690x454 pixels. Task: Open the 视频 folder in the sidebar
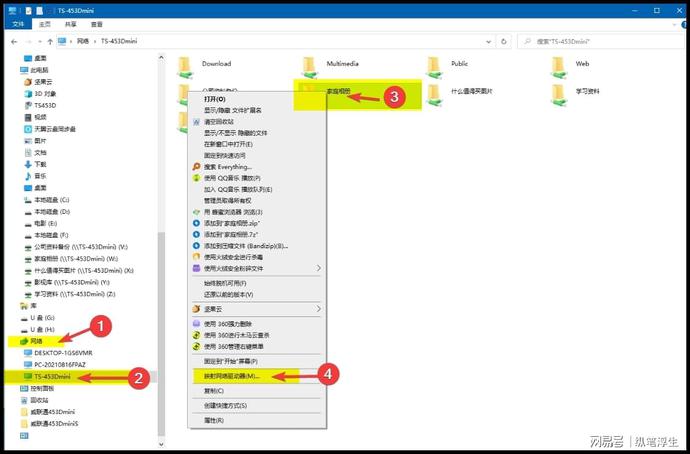pyautogui.click(x=35, y=117)
